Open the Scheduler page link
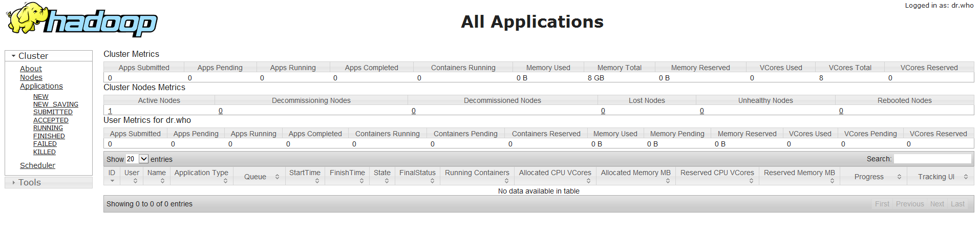 coord(37,165)
